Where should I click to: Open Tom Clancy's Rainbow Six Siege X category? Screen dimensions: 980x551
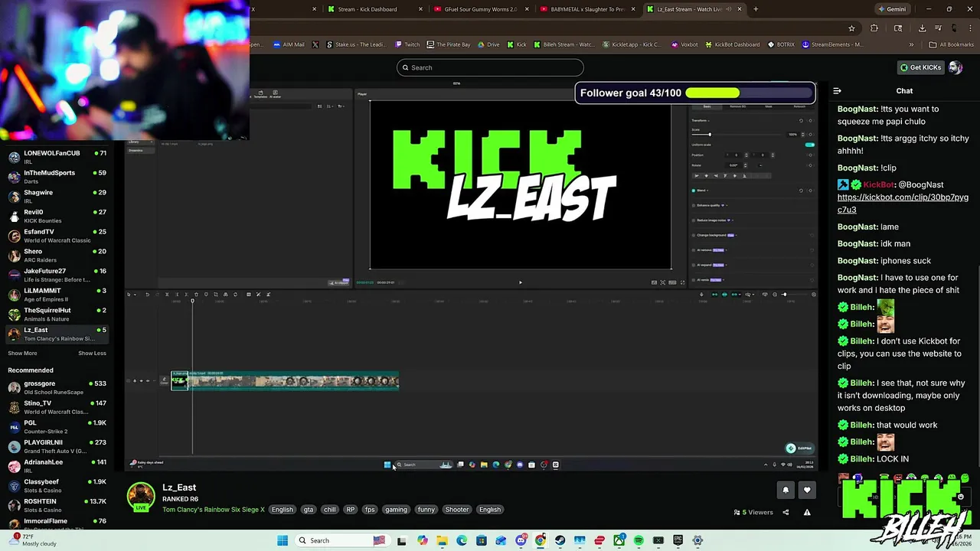pos(214,510)
